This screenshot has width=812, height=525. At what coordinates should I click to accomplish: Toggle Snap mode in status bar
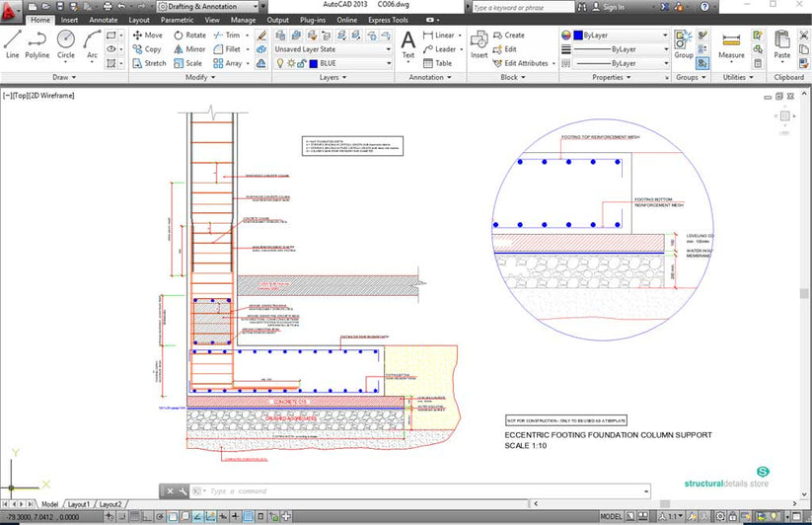122,516
